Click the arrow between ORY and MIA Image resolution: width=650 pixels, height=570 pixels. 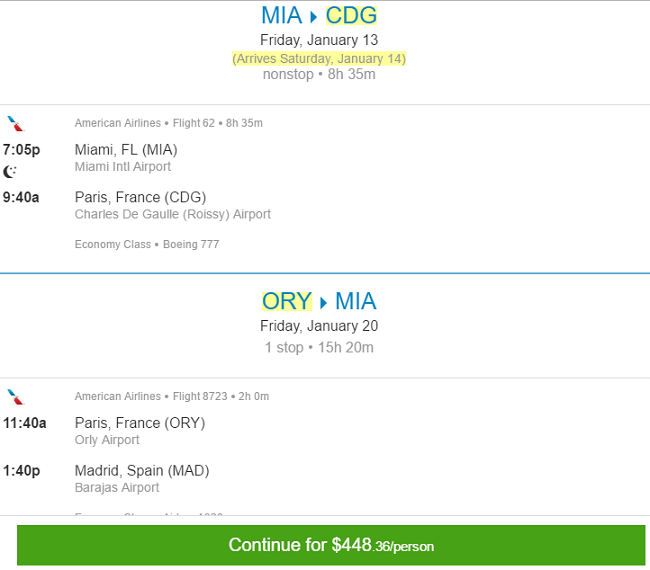click(323, 303)
